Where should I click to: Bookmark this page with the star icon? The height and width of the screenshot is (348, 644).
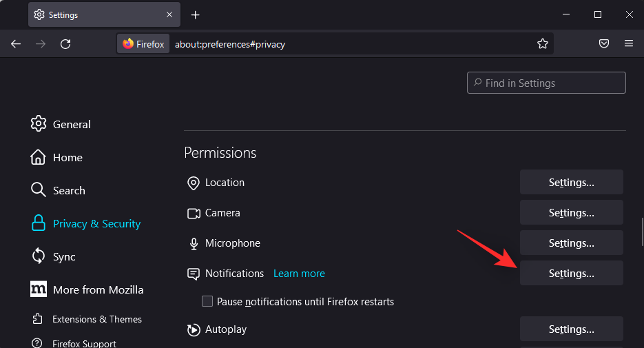tap(542, 44)
